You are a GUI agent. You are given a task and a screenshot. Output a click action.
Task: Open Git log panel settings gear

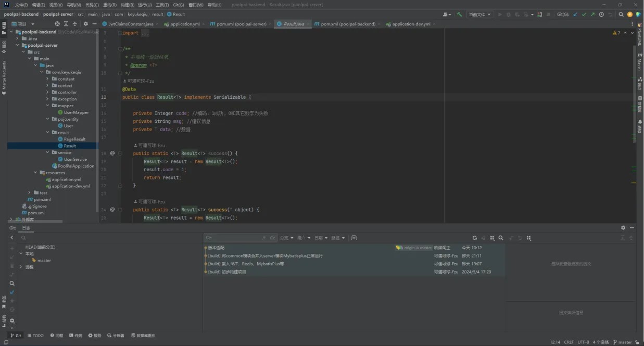(x=623, y=228)
